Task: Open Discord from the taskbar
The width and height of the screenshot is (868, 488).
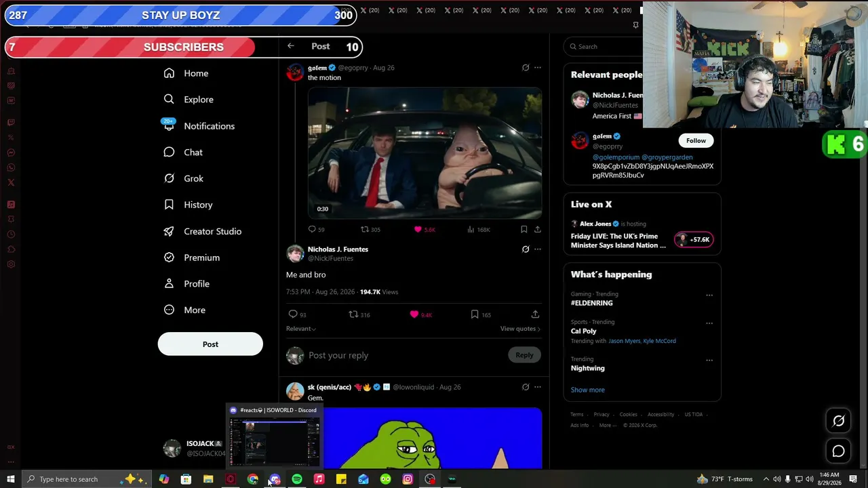Action: click(x=275, y=479)
